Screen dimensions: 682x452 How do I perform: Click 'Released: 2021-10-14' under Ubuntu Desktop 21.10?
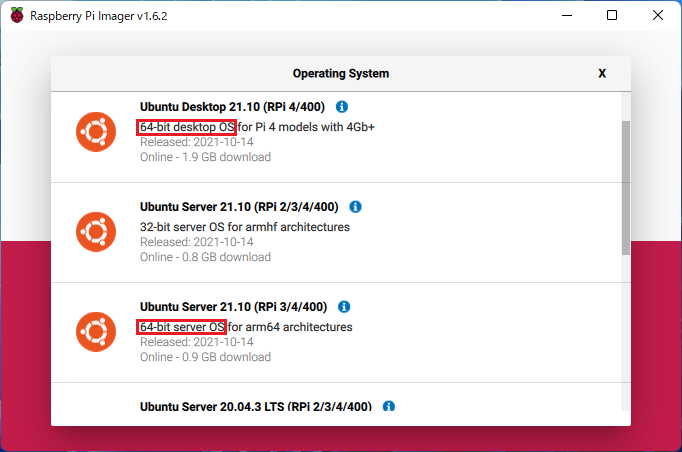coord(197,142)
